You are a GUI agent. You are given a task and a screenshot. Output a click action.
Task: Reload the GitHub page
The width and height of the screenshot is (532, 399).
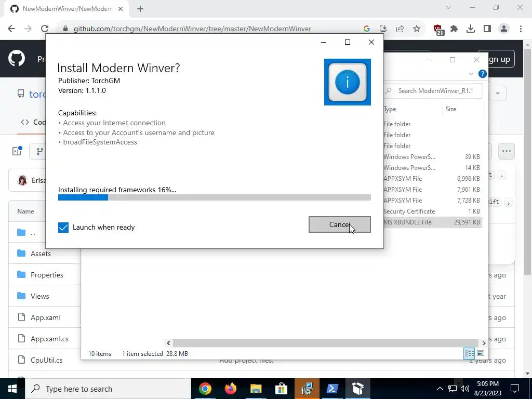[45, 29]
